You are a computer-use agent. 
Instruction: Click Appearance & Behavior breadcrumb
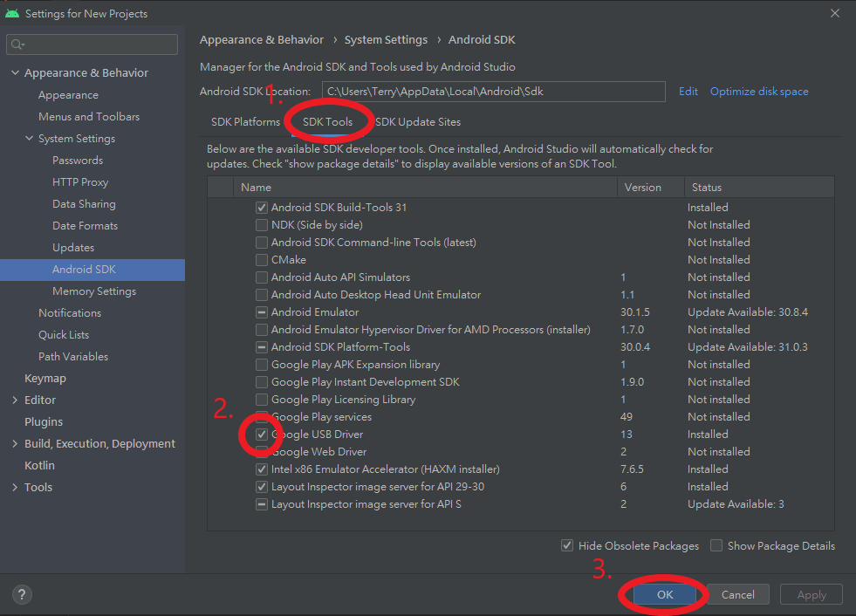pos(262,39)
